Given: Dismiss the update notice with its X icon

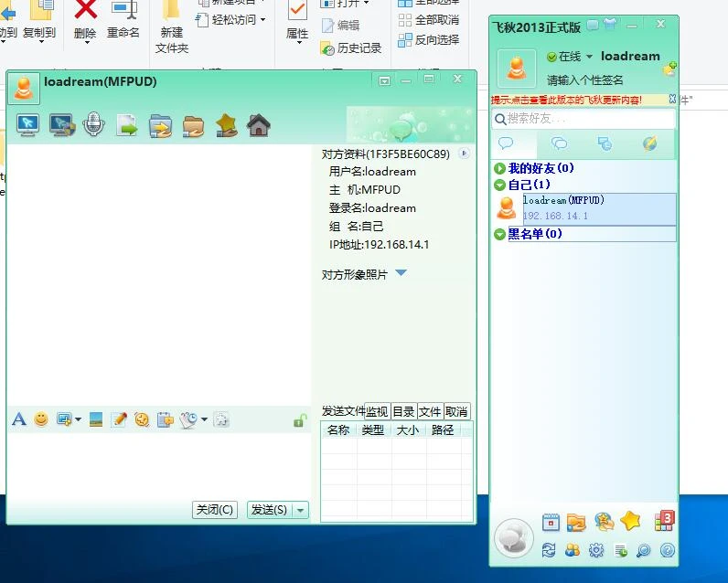Looking at the screenshot, I should click(x=672, y=99).
